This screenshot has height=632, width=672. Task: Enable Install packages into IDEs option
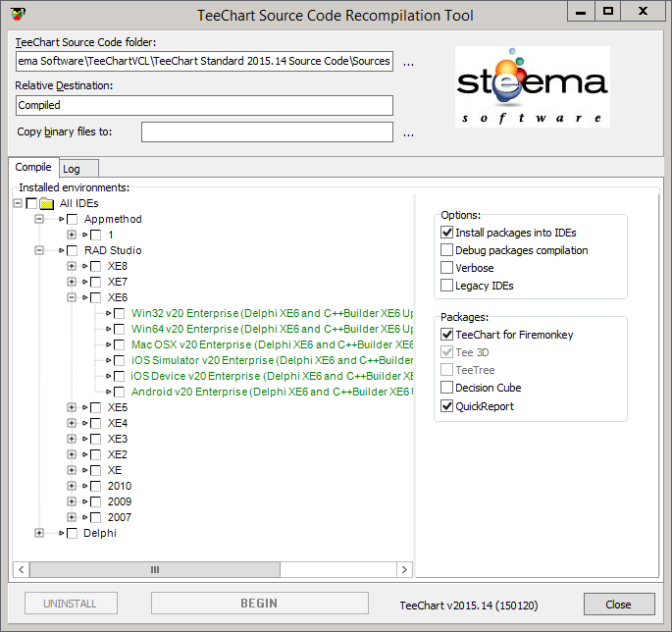pyautogui.click(x=446, y=233)
